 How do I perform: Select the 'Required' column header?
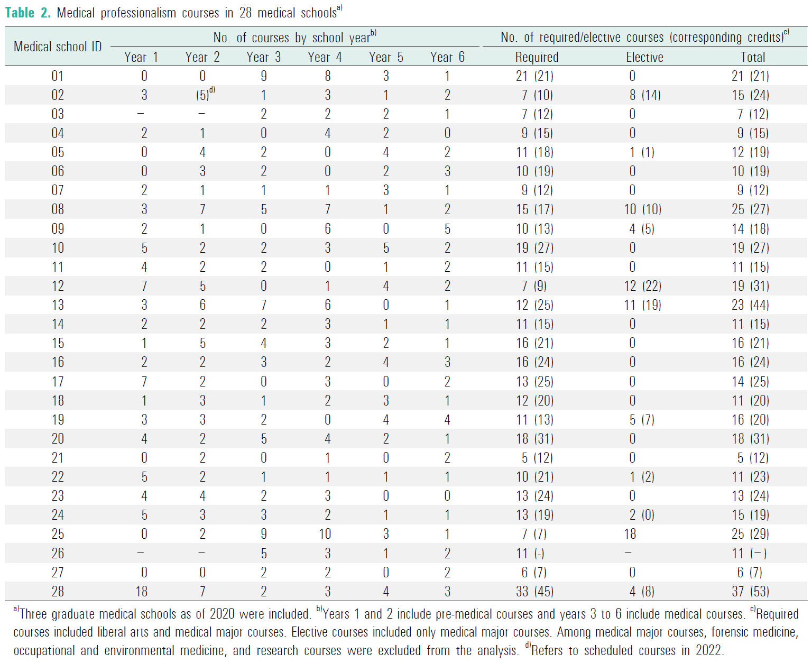point(537,57)
